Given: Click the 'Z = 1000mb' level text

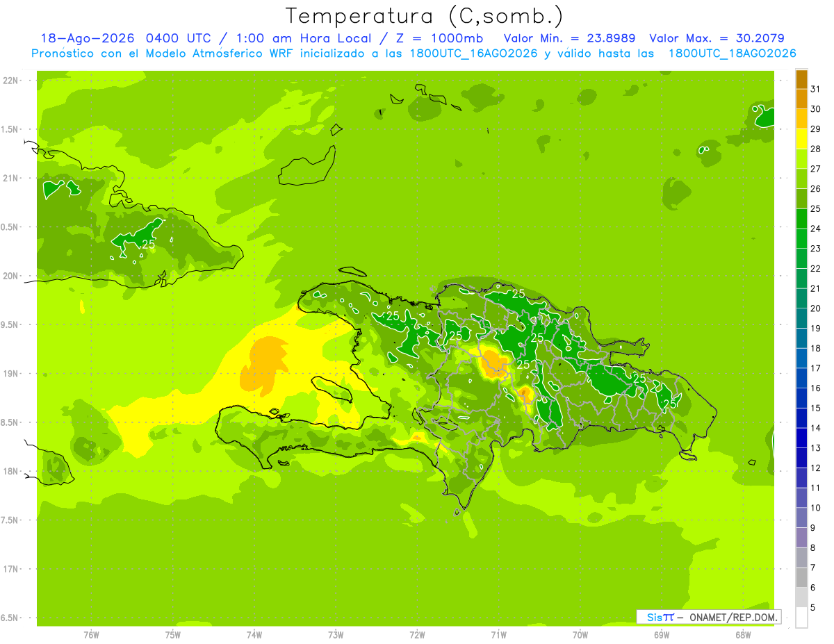Looking at the screenshot, I should 440,38.
